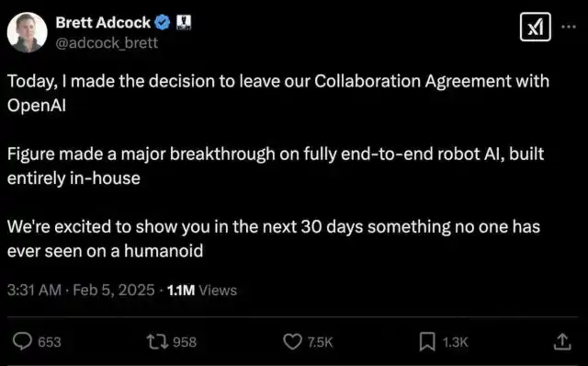Click the Grok xI icon
Screen dimensions: 588x366
click(535, 27)
